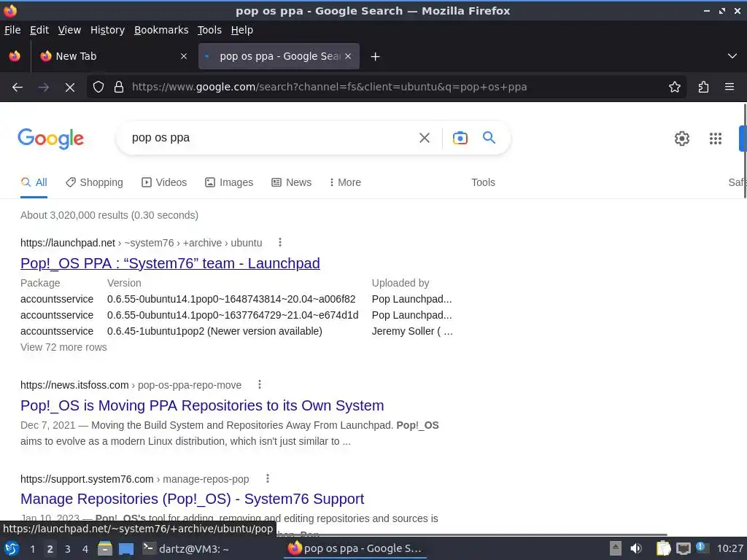
Task: Close the New Tab tab
Action: point(184,56)
